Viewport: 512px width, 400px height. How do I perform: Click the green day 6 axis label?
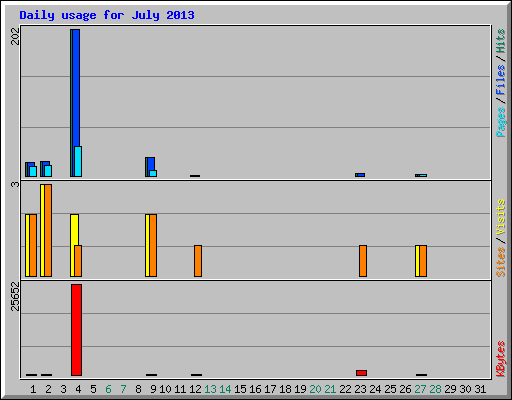108,389
